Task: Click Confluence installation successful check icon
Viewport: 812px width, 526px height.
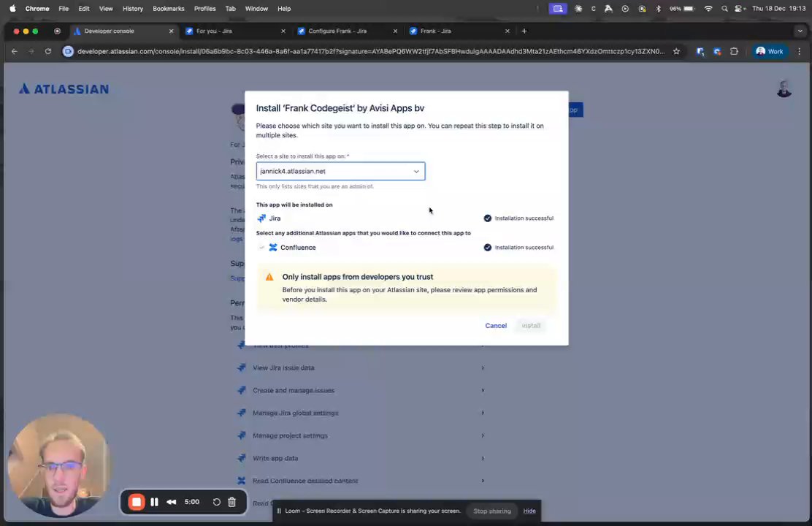Action: coord(487,248)
